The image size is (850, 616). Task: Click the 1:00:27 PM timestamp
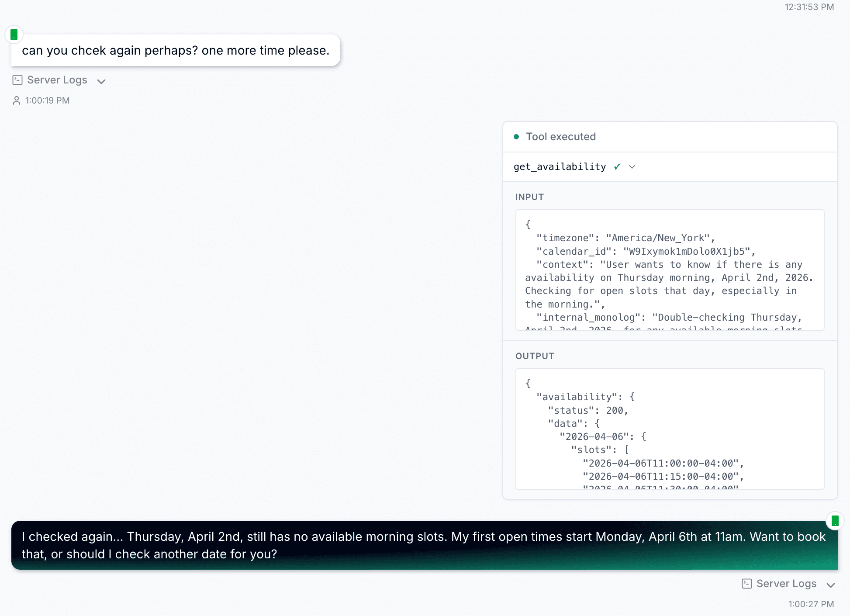812,605
